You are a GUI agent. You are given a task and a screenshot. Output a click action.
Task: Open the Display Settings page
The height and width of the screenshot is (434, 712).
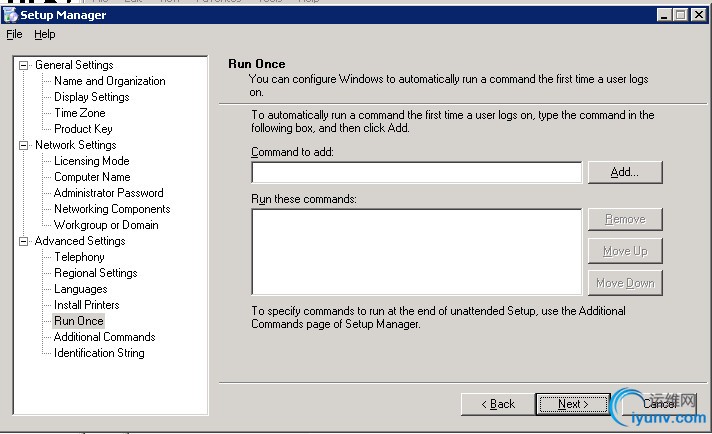[x=91, y=97]
